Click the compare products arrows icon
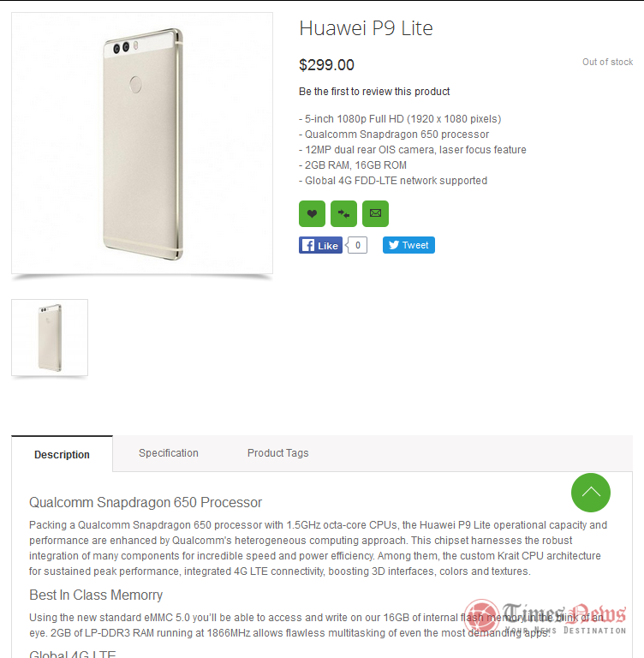The width and height of the screenshot is (644, 658). tap(343, 213)
